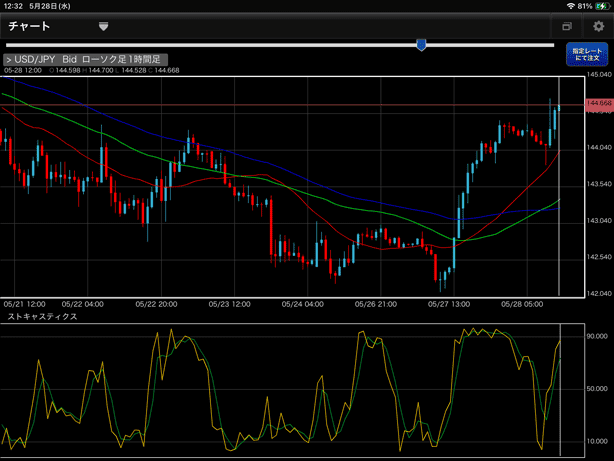Click the 50.000 stochastics level label
Screen dimensions: 614x461
(597, 389)
